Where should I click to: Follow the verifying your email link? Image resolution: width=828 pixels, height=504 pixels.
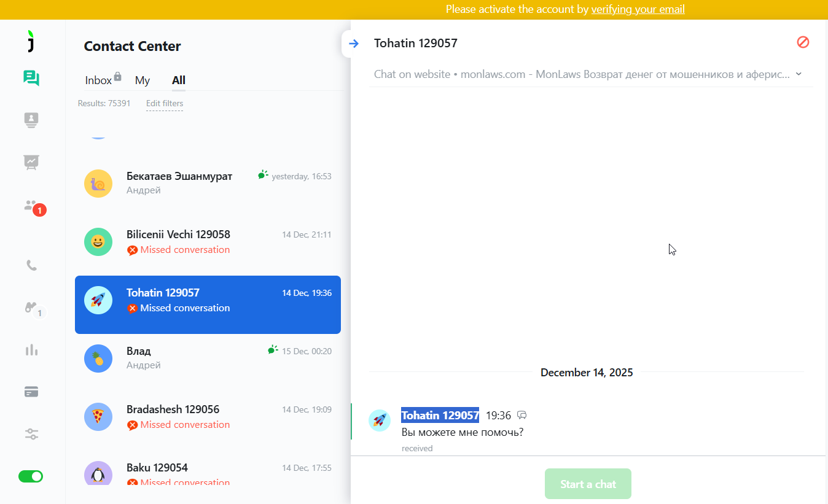click(x=638, y=9)
